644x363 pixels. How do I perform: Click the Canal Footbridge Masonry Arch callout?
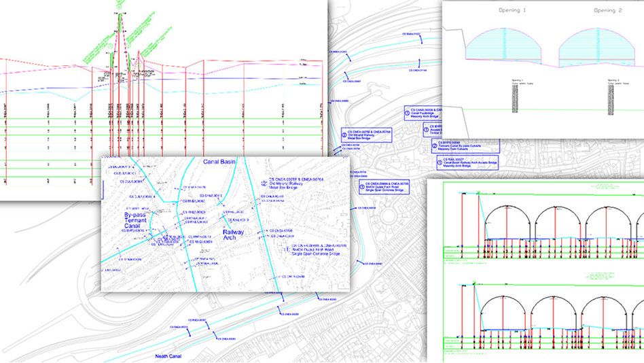click(423, 112)
